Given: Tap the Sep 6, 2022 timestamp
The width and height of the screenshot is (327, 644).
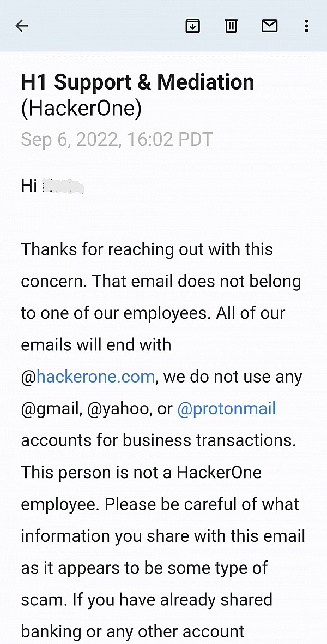Looking at the screenshot, I should (117, 139).
